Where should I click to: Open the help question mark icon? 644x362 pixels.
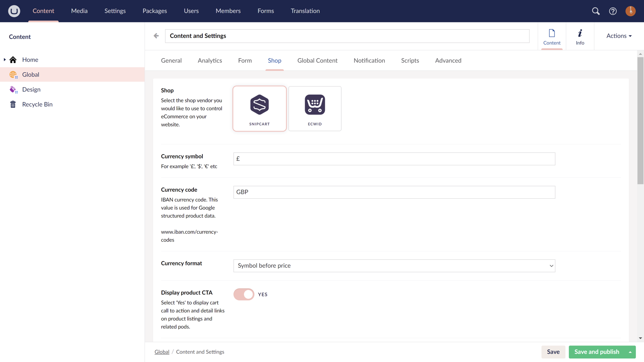613,11
